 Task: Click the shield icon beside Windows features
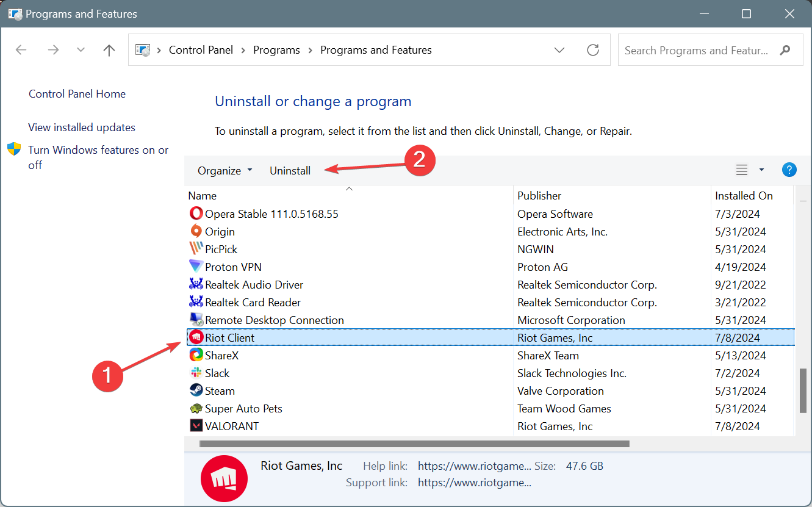(14, 149)
